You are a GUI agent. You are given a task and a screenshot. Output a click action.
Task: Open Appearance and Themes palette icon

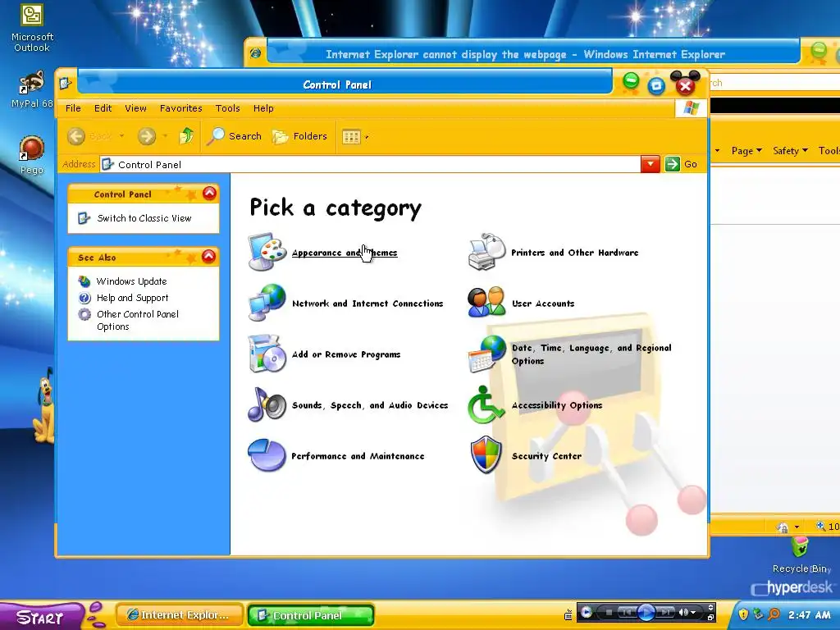pyautogui.click(x=267, y=252)
